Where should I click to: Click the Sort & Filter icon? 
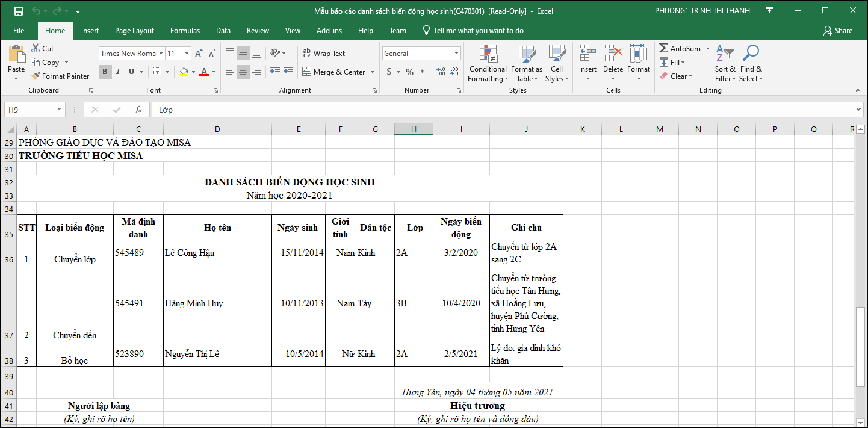coord(724,54)
